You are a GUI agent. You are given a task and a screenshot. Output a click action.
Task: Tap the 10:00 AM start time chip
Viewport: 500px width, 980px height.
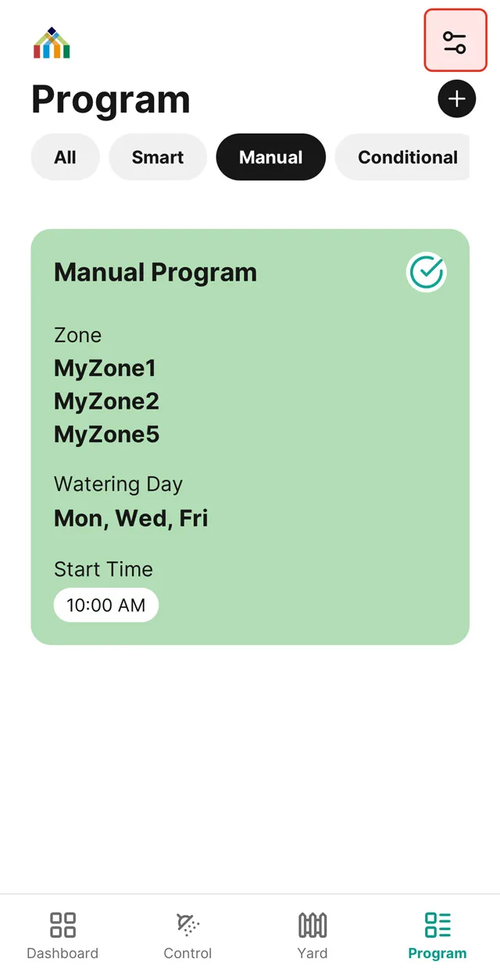(x=105, y=605)
